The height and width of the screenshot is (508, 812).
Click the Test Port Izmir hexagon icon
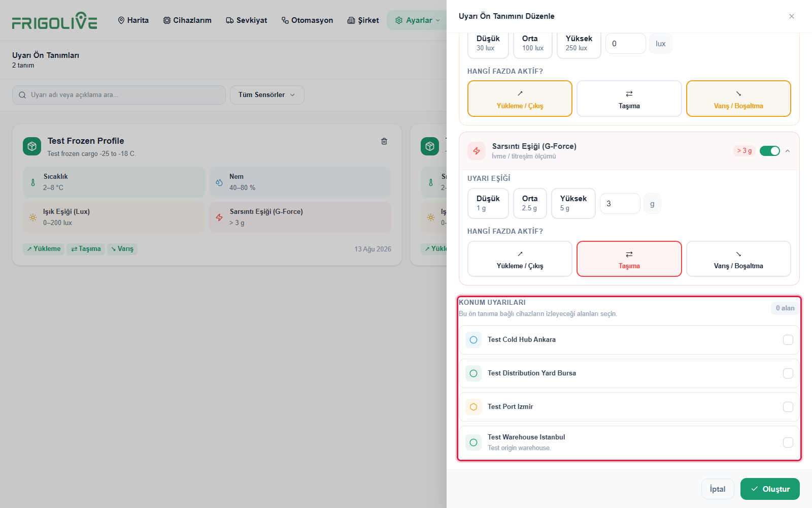click(x=473, y=407)
